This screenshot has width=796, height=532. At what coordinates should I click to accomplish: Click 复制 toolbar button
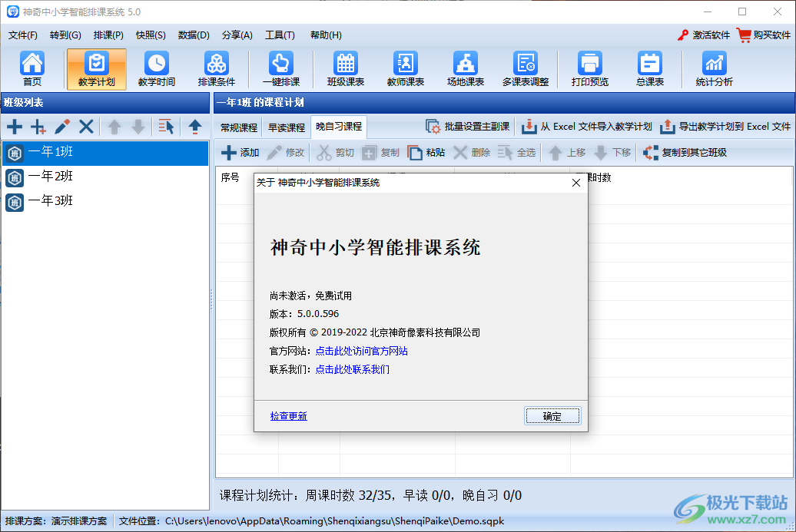click(x=380, y=153)
